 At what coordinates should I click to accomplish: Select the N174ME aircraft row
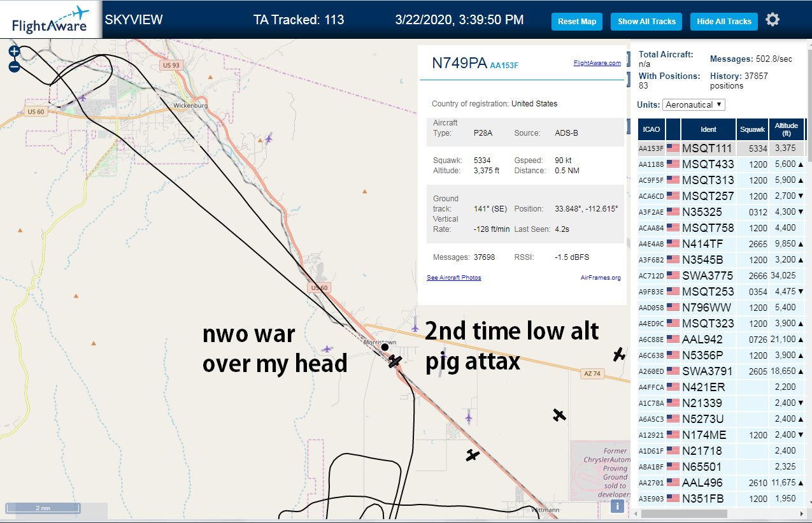[721, 435]
